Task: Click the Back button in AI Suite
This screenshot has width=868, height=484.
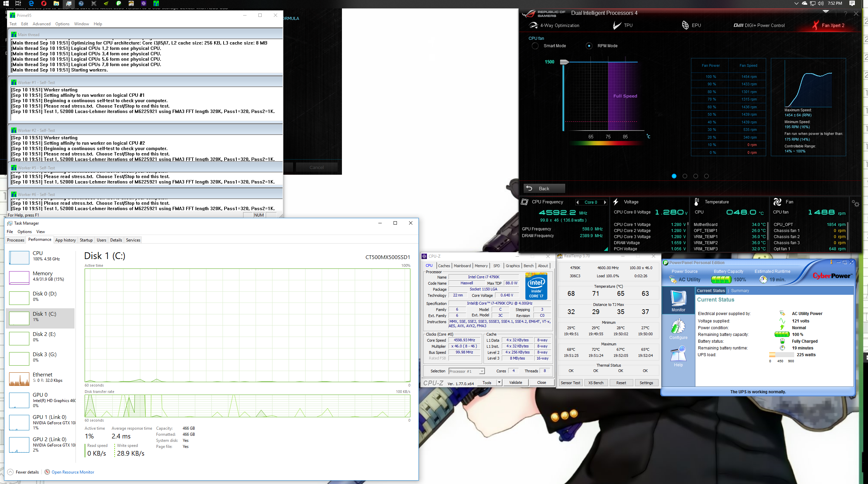Action: click(x=544, y=189)
